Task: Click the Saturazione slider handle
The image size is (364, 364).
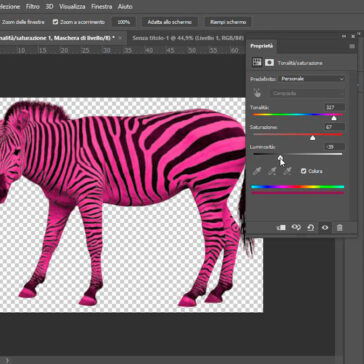Action: 312,138
